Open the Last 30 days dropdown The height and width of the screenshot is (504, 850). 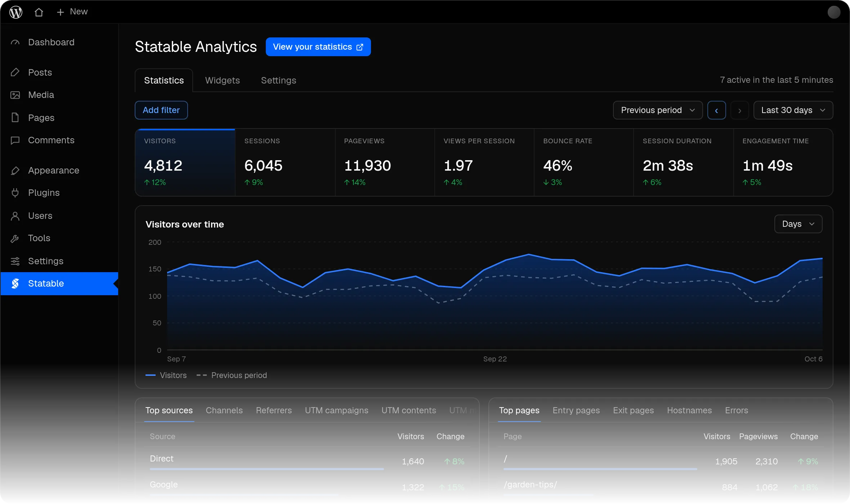pyautogui.click(x=793, y=110)
